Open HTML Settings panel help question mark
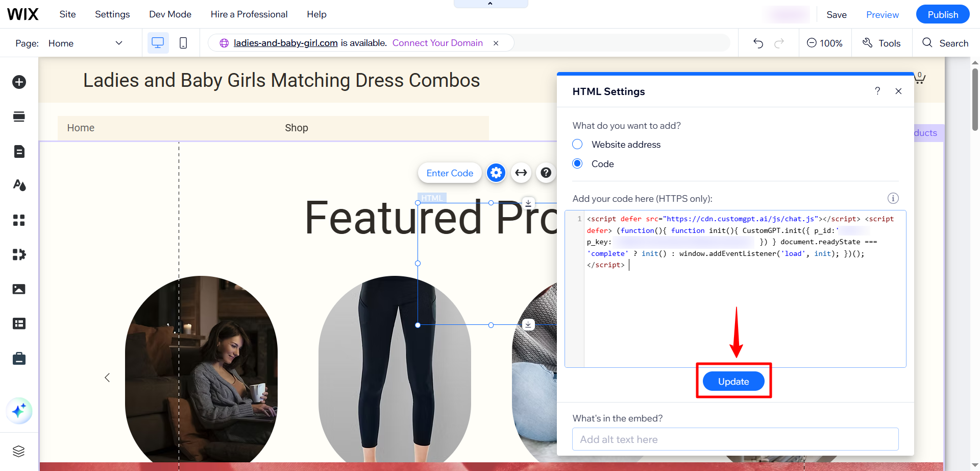This screenshot has width=980, height=471. coord(877,91)
